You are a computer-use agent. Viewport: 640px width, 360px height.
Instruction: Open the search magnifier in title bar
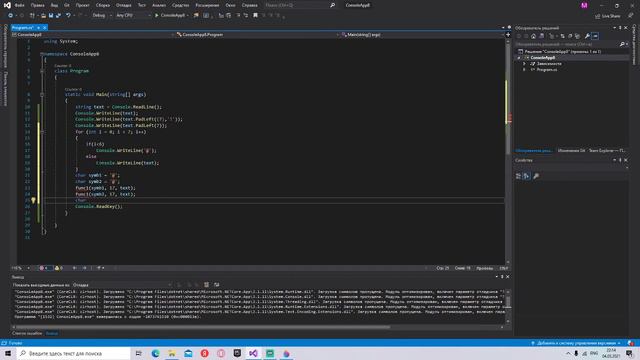coord(332,5)
